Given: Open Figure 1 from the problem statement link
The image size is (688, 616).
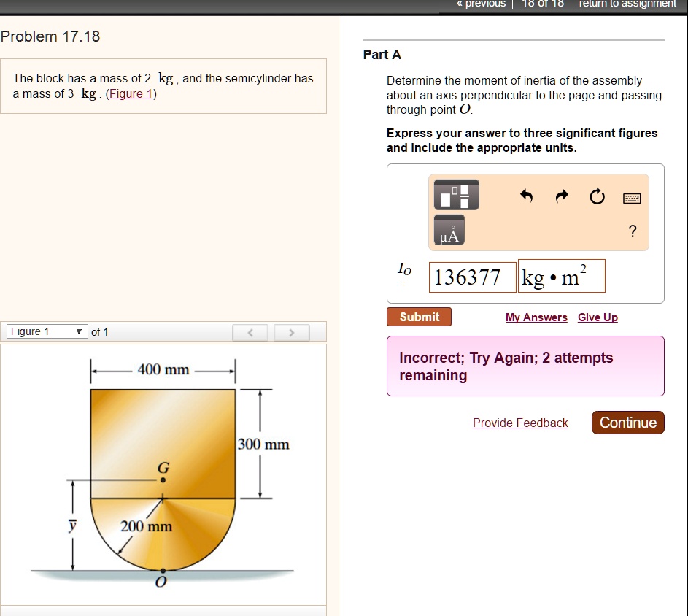Looking at the screenshot, I should coord(131,93).
